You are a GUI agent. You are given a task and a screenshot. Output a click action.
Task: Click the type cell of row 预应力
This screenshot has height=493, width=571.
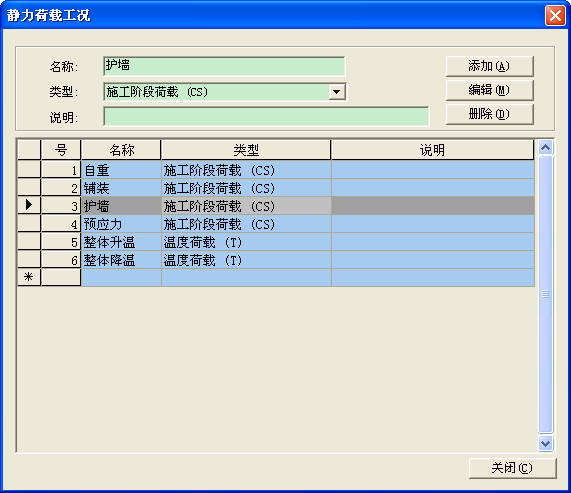(x=246, y=224)
